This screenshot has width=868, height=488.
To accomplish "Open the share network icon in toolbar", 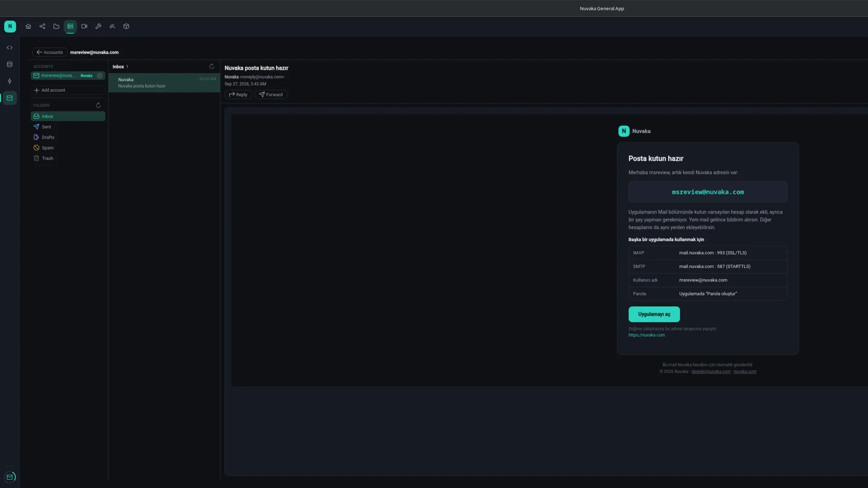I will click(x=42, y=26).
